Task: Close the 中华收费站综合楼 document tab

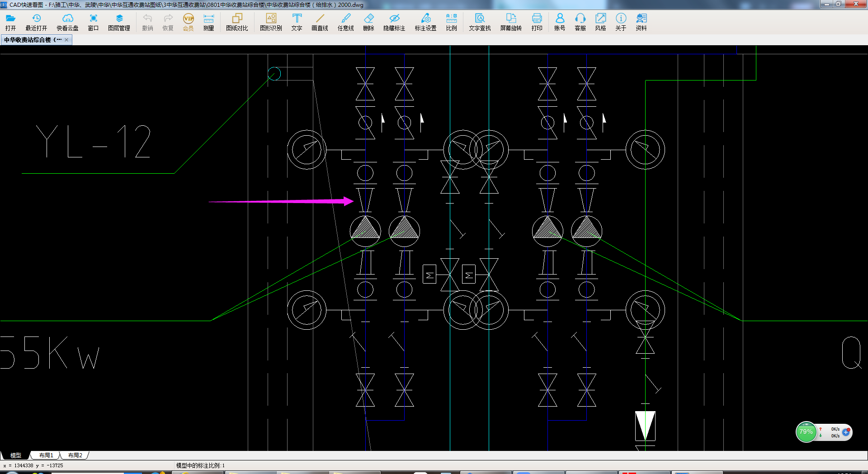Action: click(66, 40)
